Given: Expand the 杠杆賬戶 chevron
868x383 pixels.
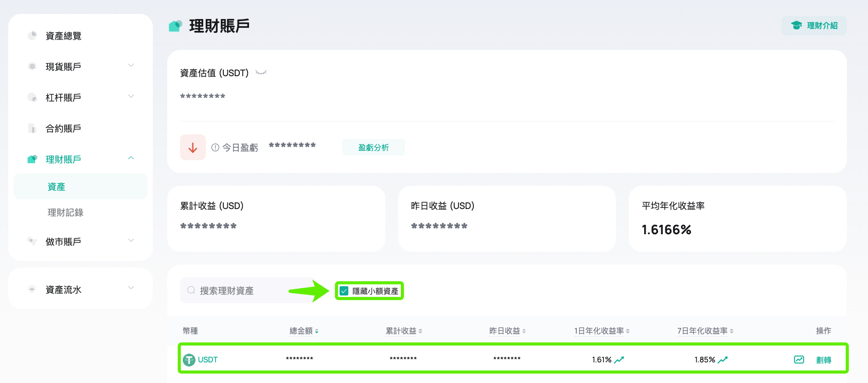Looking at the screenshot, I should pos(131,96).
